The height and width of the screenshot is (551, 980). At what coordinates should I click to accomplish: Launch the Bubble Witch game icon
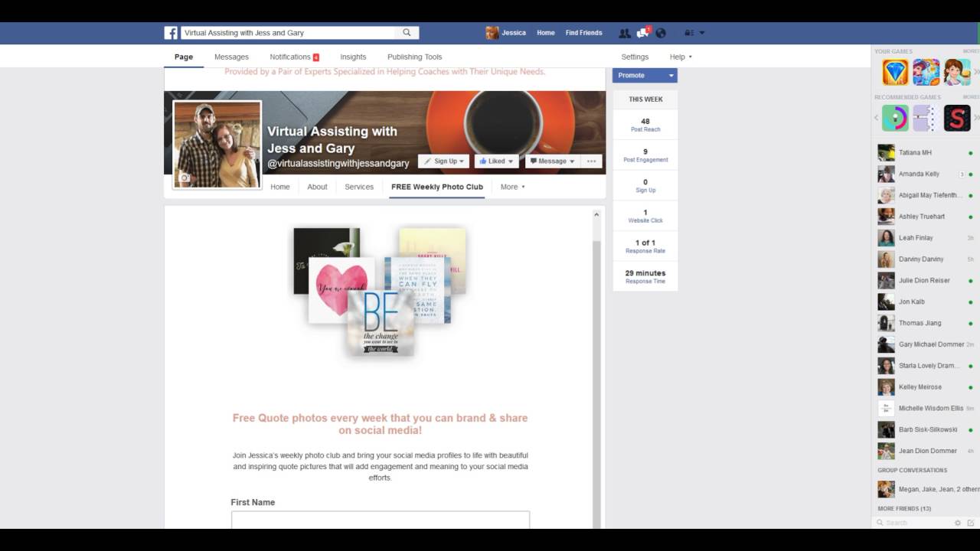click(x=926, y=73)
